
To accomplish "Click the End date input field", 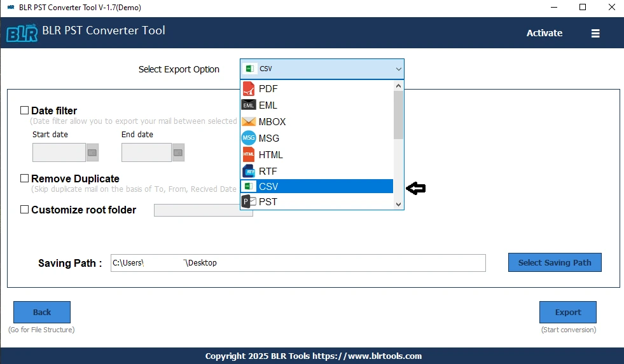I will (x=146, y=152).
